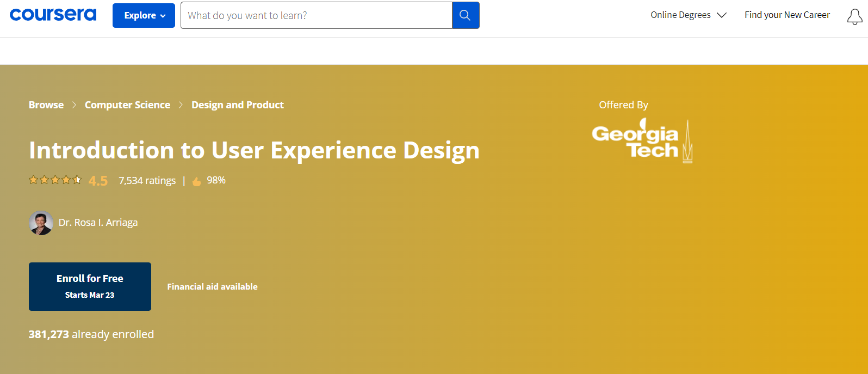Image resolution: width=868 pixels, height=374 pixels.
Task: Open Find your New Career
Action: point(787,15)
